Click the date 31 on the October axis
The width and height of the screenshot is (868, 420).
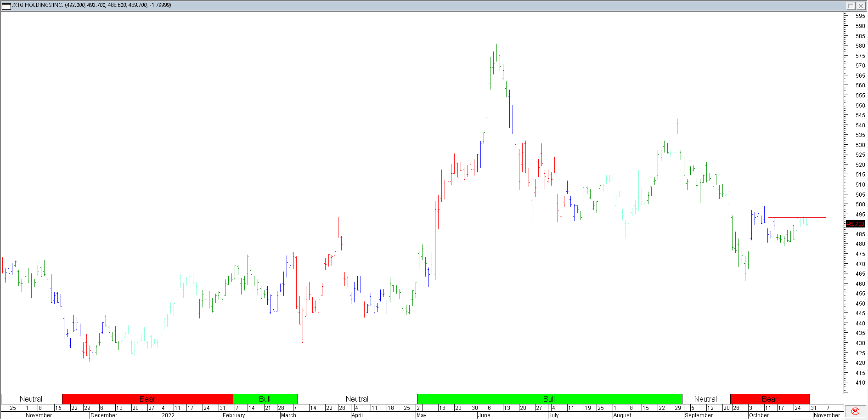(813, 408)
